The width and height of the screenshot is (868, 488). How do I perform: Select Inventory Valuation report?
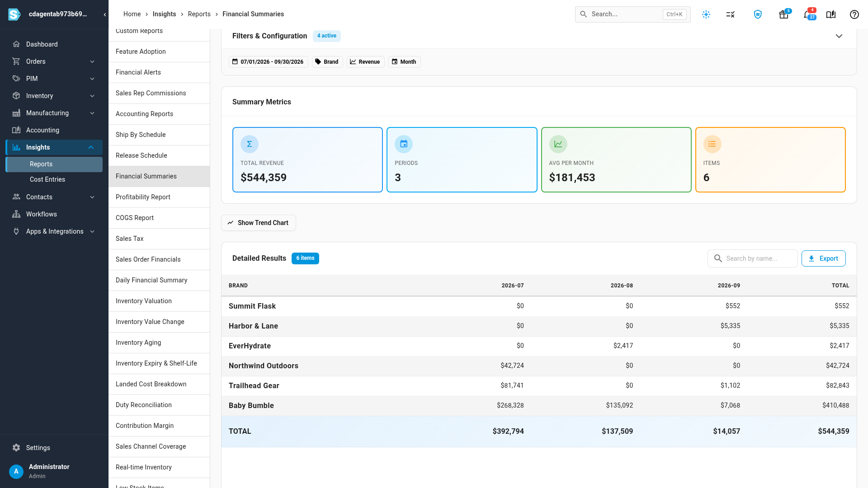pos(159,301)
